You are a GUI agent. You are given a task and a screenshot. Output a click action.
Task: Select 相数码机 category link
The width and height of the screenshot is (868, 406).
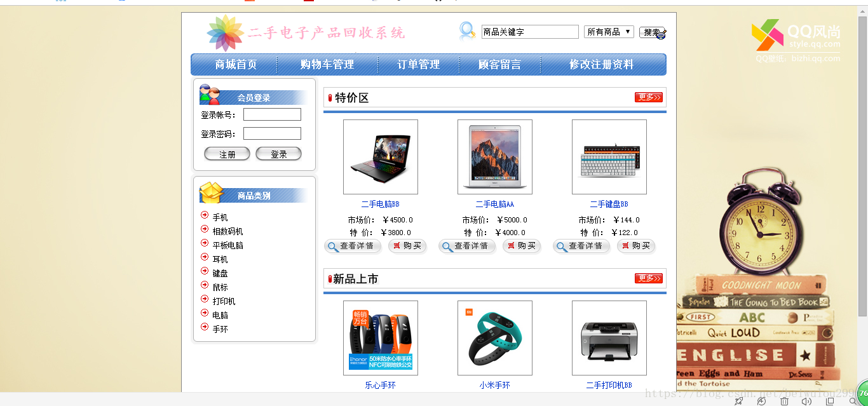[x=228, y=231]
